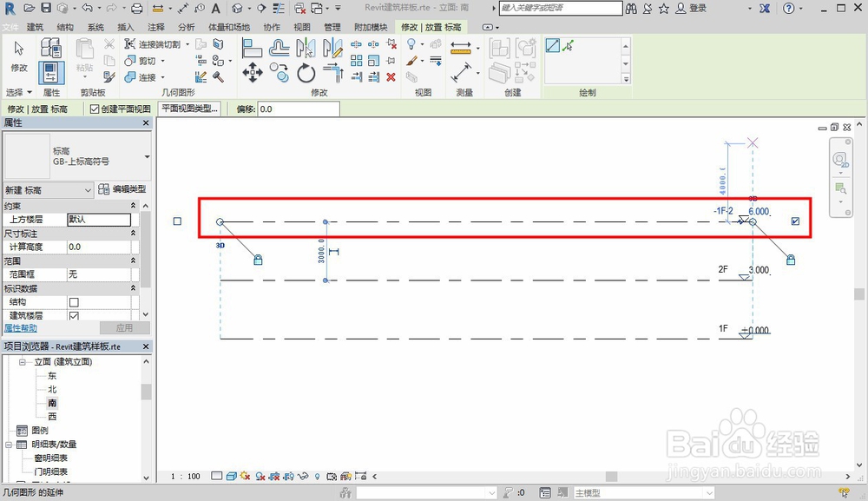Screen dimensions: 868x501
Task: Select the Text tool (A) in quick access toolbar
Action: coord(216,9)
